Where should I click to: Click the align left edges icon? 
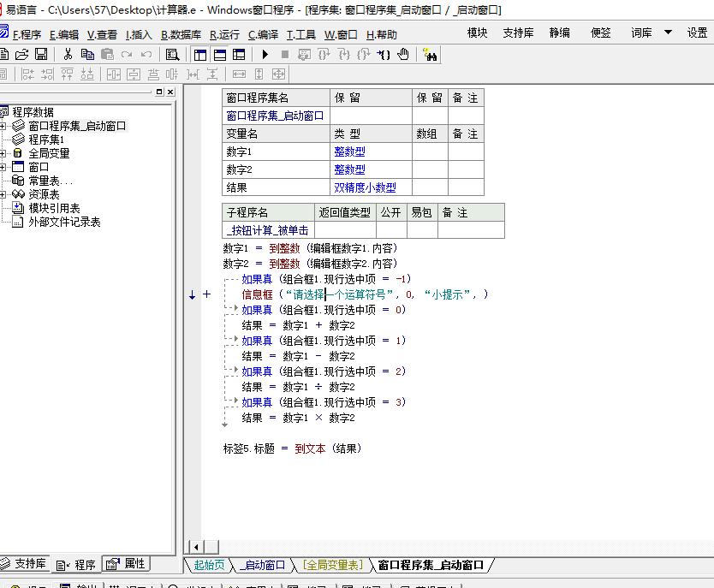pyautogui.click(x=27, y=74)
